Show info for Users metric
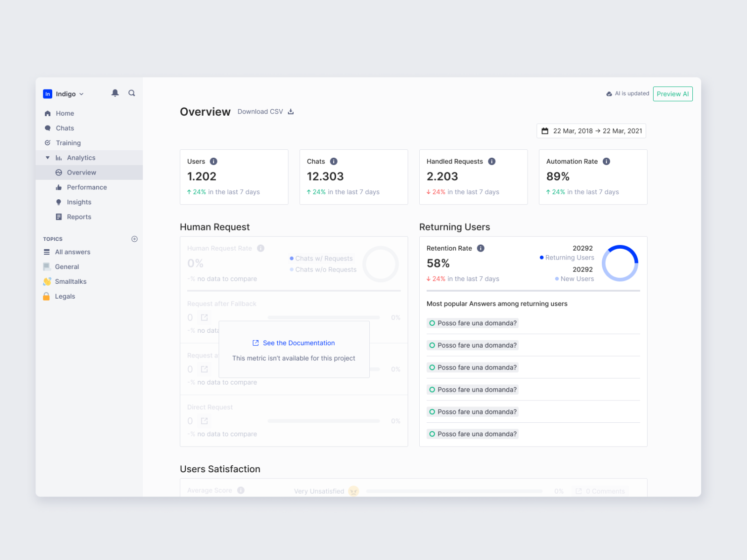This screenshot has width=747, height=560. point(213,161)
